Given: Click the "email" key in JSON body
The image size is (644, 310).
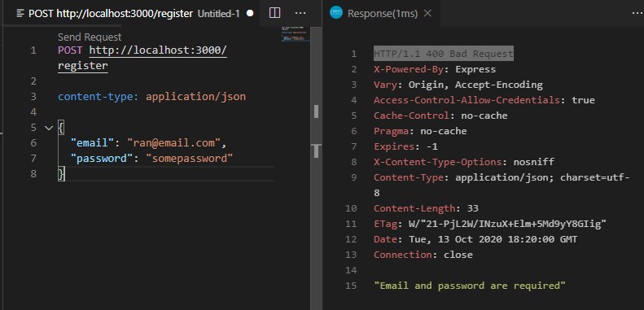Looking at the screenshot, I should pos(93,143).
